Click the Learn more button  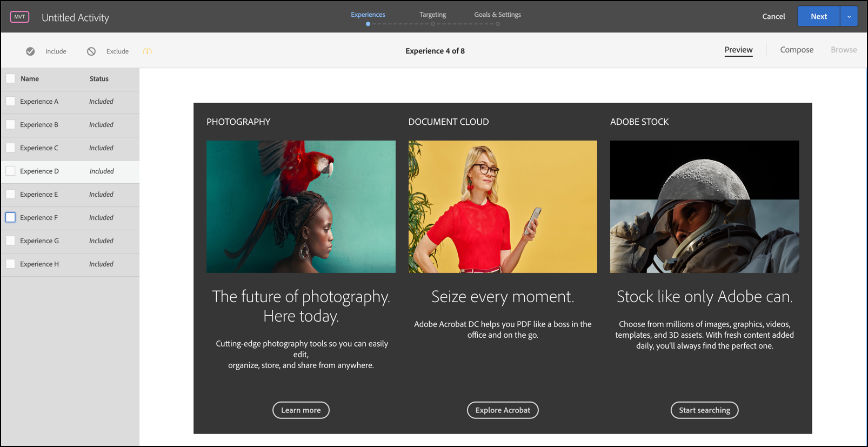click(x=301, y=410)
